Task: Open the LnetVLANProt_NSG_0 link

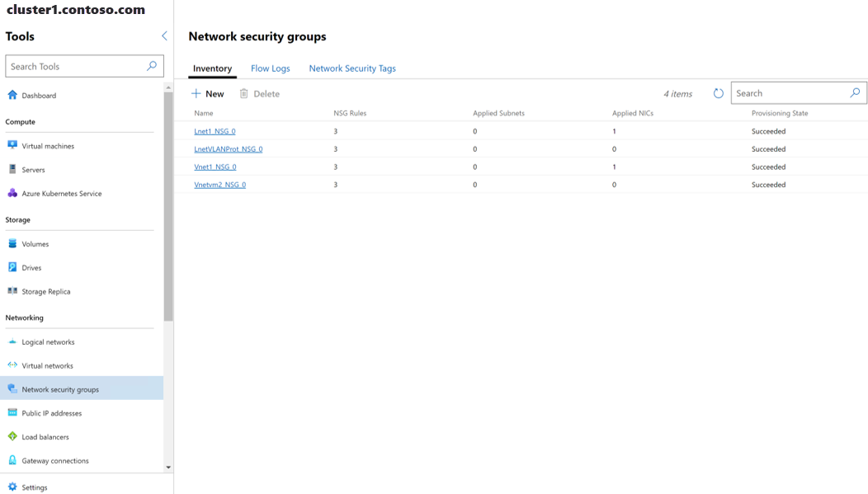Action: point(228,149)
